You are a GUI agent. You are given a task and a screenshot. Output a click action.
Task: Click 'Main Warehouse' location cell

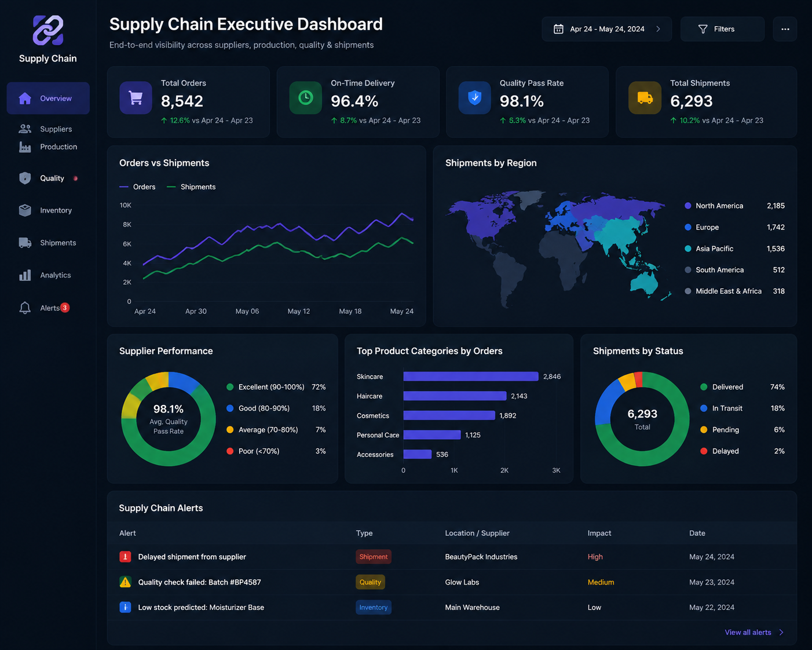473,607
